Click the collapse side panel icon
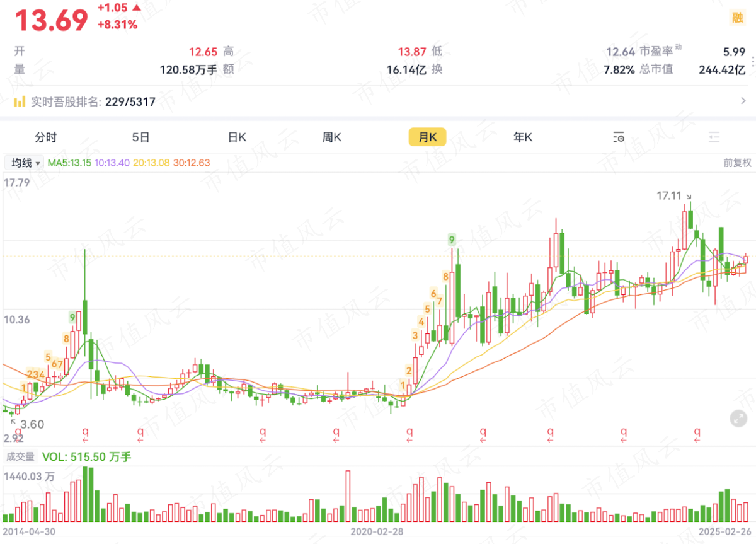The width and height of the screenshot is (756, 544). (714, 137)
